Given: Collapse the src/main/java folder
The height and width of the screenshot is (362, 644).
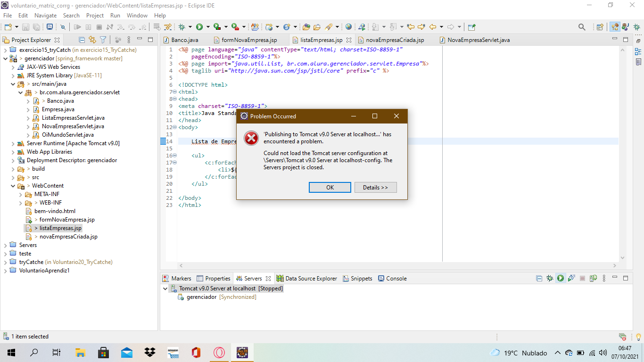Looking at the screenshot, I should pos(13,84).
